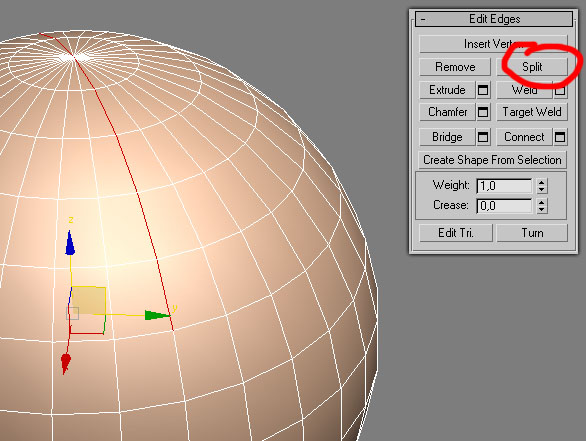Screen dimensions: 586x441
Task: Decrease the Crease spinner value
Action: [x=542, y=210]
